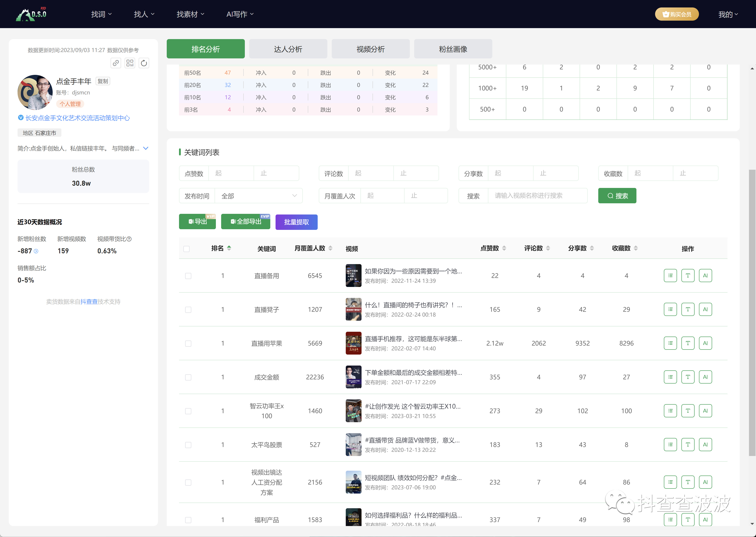Screen dimensions: 756x537
Task: Click the refresh data icon
Action: click(x=144, y=63)
